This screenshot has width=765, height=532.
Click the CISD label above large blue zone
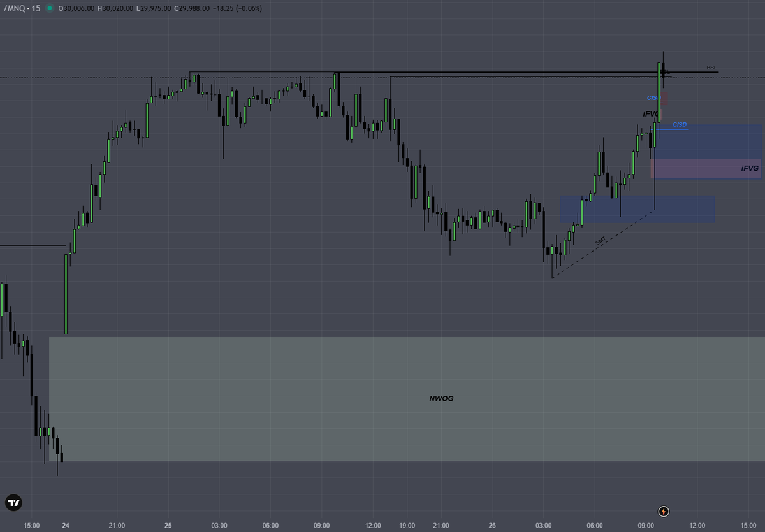680,124
